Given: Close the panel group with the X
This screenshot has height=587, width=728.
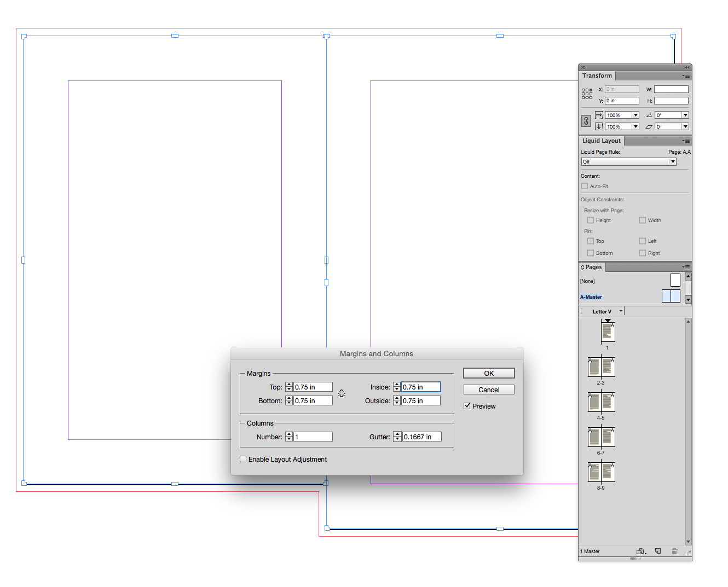Looking at the screenshot, I should (583, 67).
